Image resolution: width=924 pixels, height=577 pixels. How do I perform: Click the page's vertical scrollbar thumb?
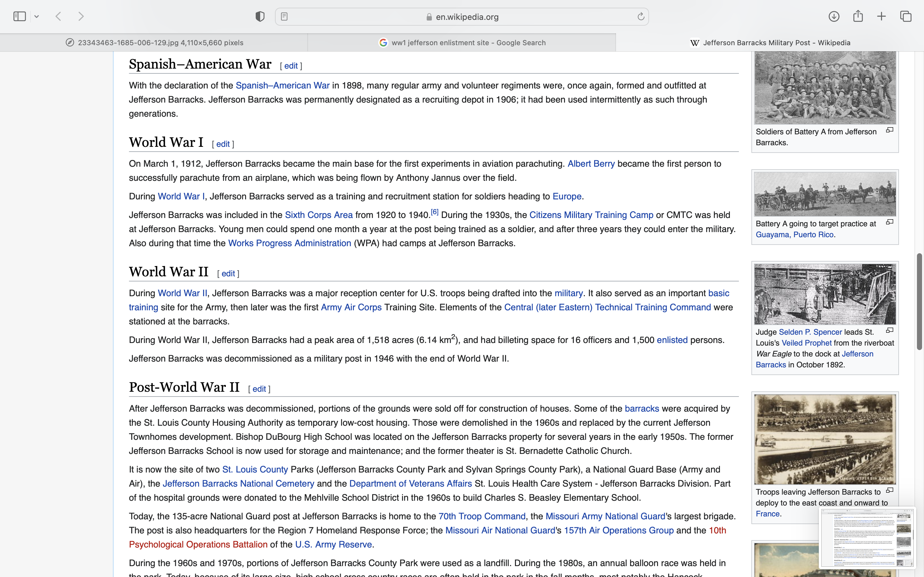pos(919,301)
